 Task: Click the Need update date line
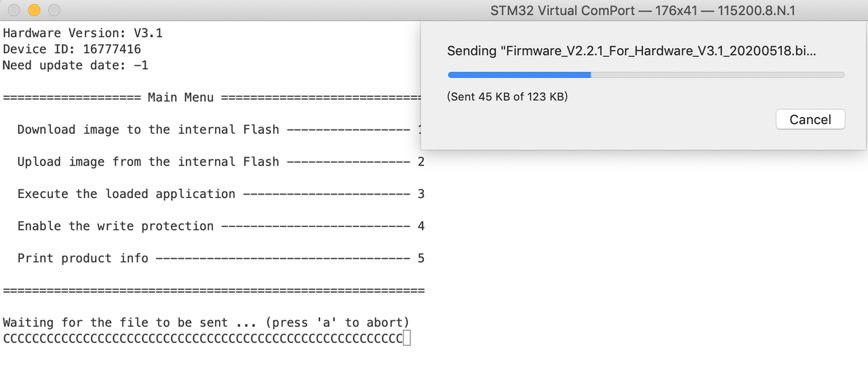75,66
